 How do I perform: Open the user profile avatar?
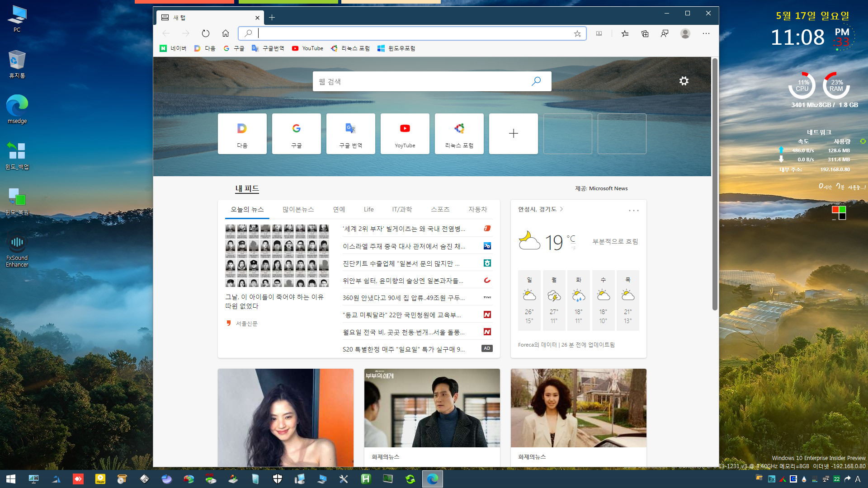click(x=685, y=33)
